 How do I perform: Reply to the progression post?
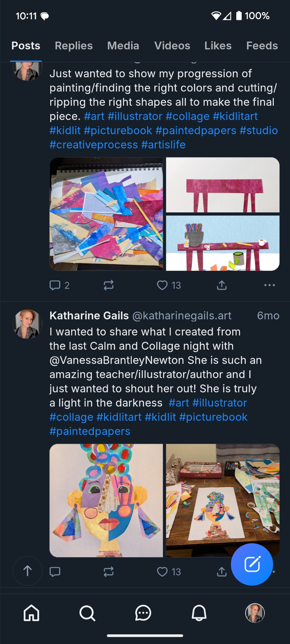[x=55, y=285]
